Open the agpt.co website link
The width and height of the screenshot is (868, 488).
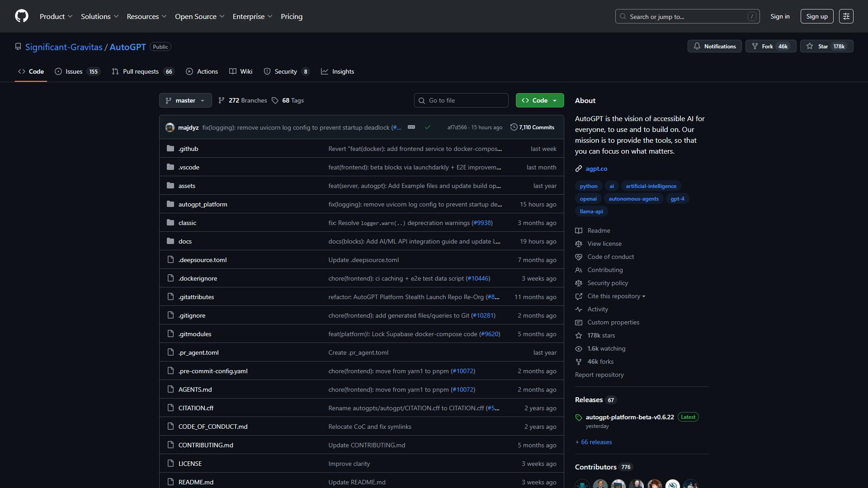point(596,169)
